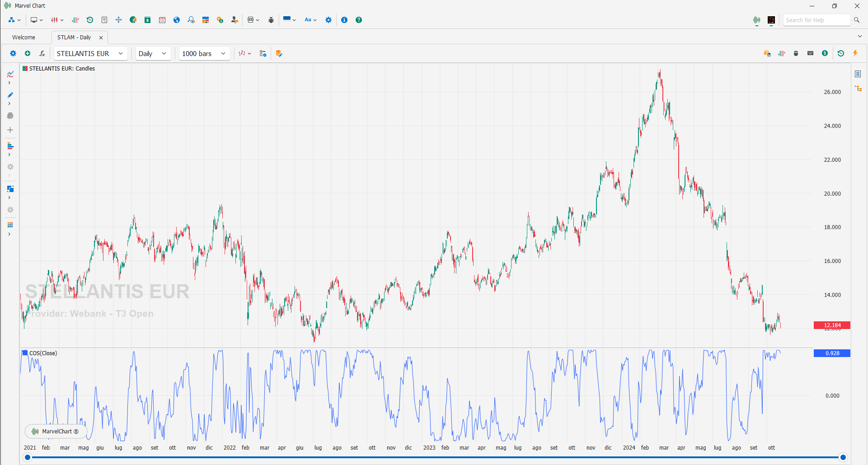Click the STELLANTIS EUR: Candles legend label
Viewport: 868px width, 465px height.
point(62,69)
